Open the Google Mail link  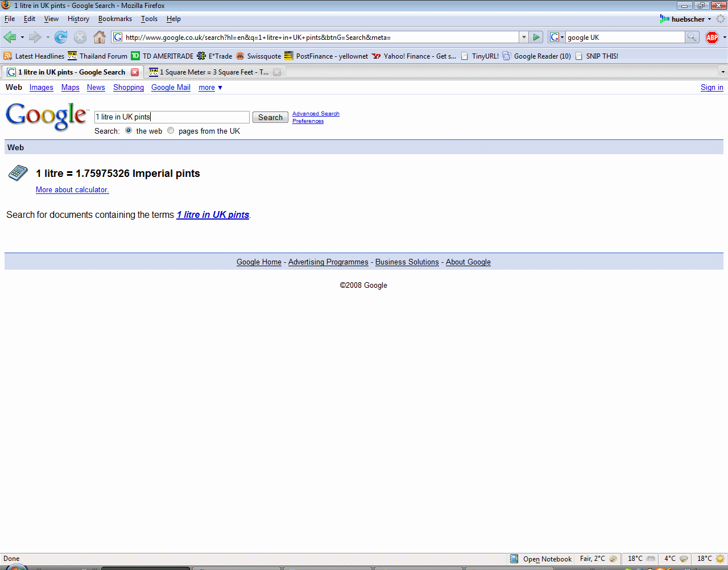[171, 88]
